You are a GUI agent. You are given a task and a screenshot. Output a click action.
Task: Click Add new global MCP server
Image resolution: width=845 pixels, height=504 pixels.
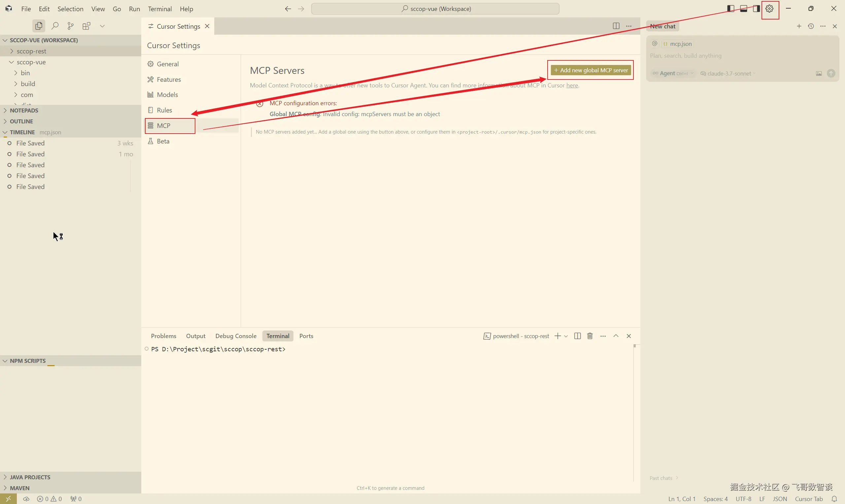coord(591,70)
